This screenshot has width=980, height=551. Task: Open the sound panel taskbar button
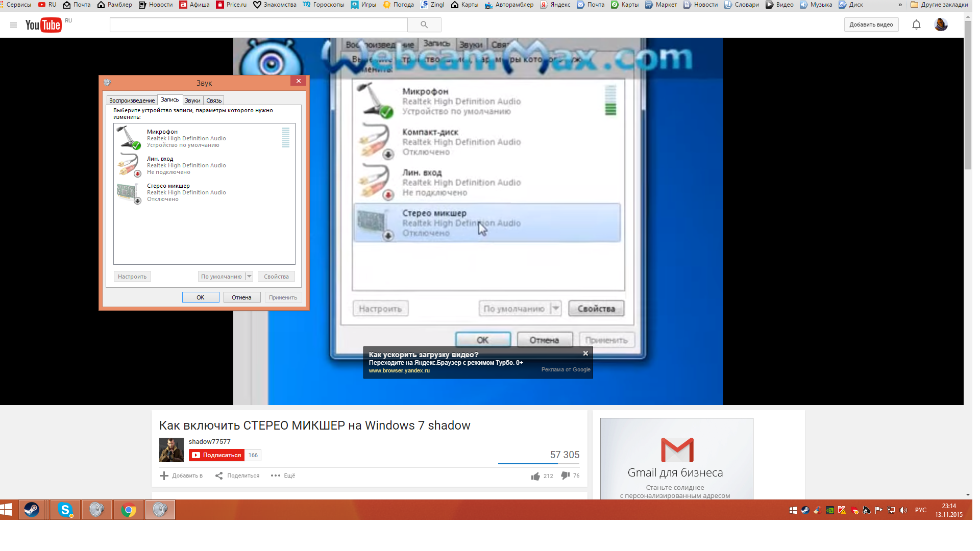pyautogui.click(x=160, y=510)
